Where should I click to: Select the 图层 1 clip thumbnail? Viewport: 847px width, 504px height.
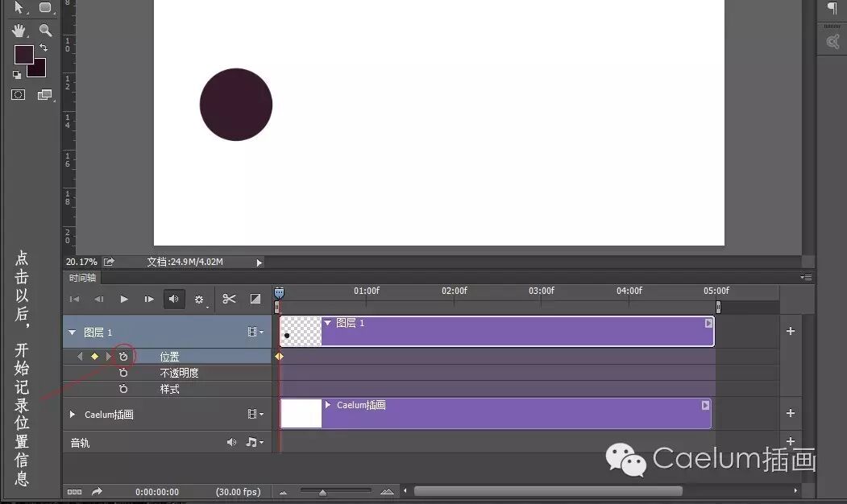point(301,332)
